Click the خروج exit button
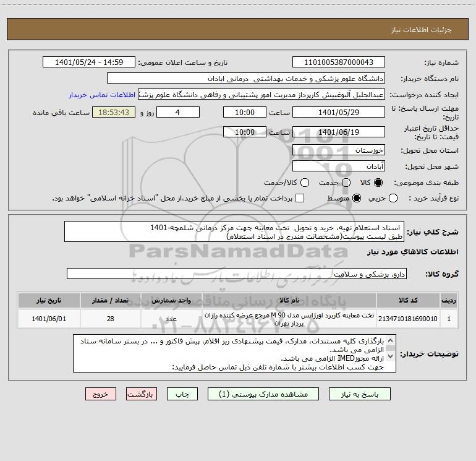Screen dimensions: 476x461 click(x=101, y=394)
